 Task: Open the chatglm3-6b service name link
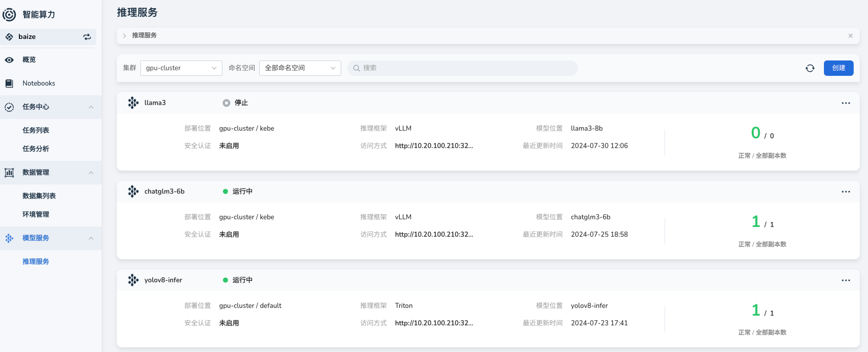coord(164,192)
